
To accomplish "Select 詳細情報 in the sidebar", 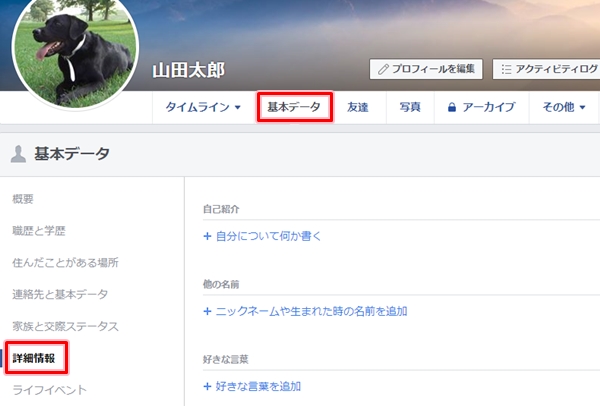I will click(34, 358).
